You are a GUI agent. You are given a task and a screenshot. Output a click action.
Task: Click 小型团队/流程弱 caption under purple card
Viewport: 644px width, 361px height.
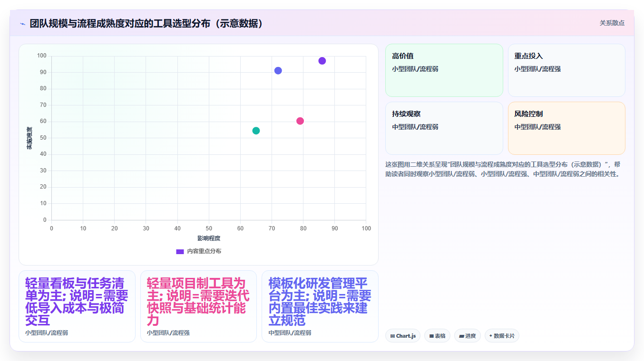(x=47, y=333)
